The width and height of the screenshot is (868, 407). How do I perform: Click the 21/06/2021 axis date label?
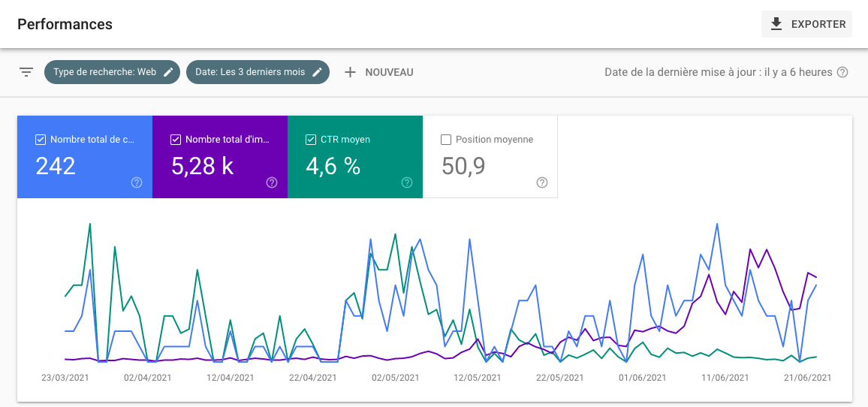(x=807, y=378)
